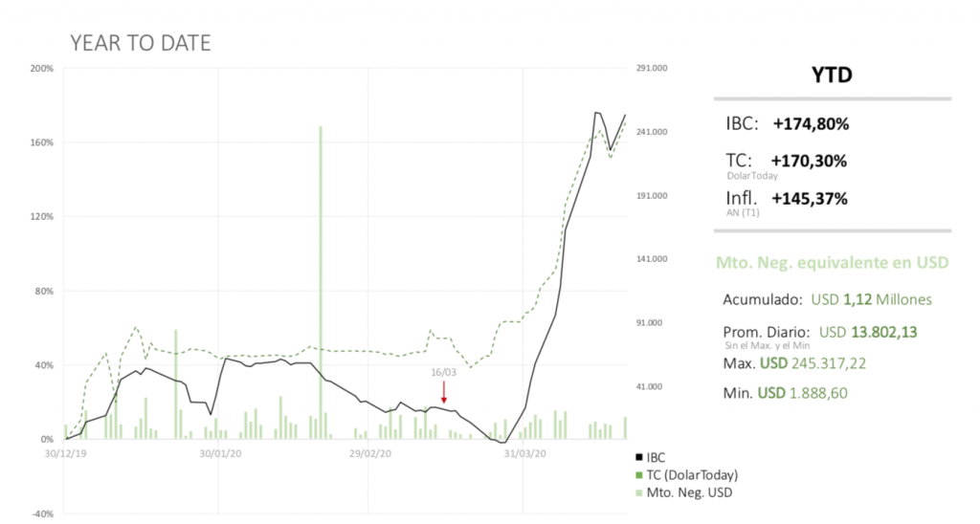Image resolution: width=980 pixels, height=524 pixels.
Task: Click the YTD panel heading
Action: tap(831, 75)
